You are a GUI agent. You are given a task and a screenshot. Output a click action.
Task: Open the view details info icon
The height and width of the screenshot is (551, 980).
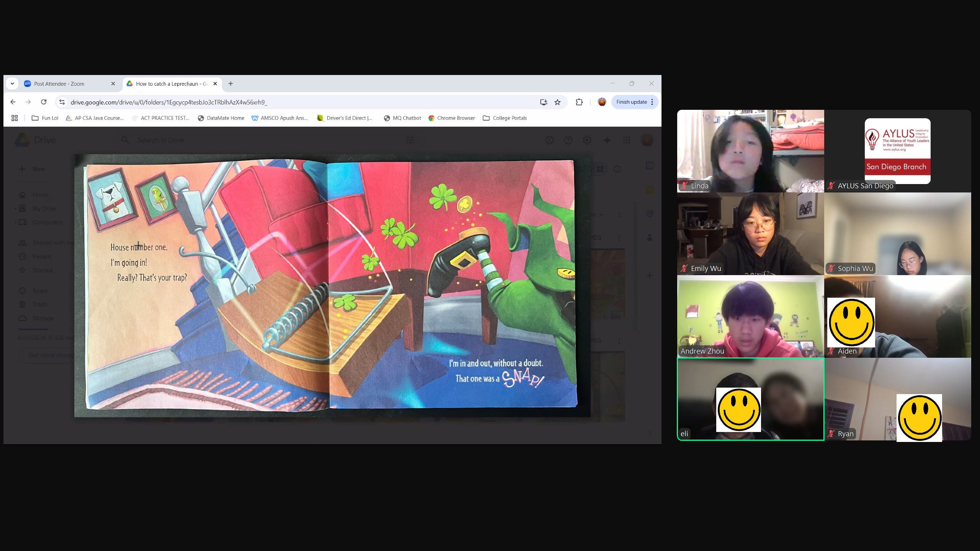tap(617, 169)
